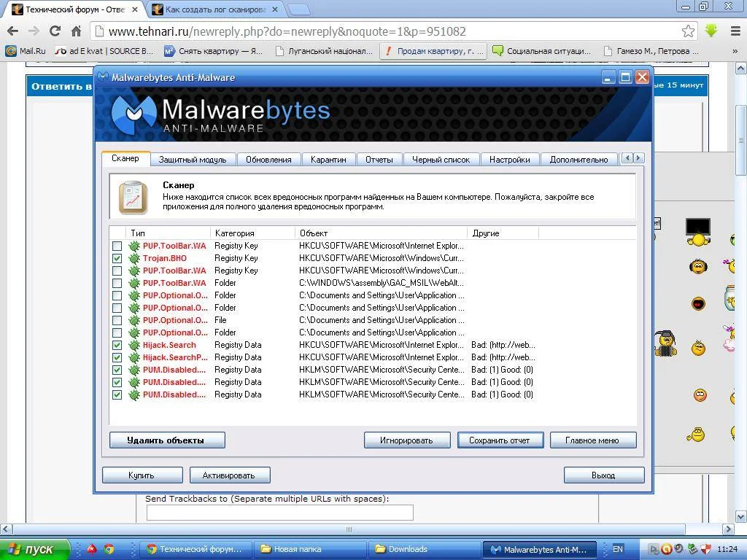Screen dimensions: 747x560
Task: Click the Chrome quick launch icon in taskbar
Action: [x=109, y=549]
